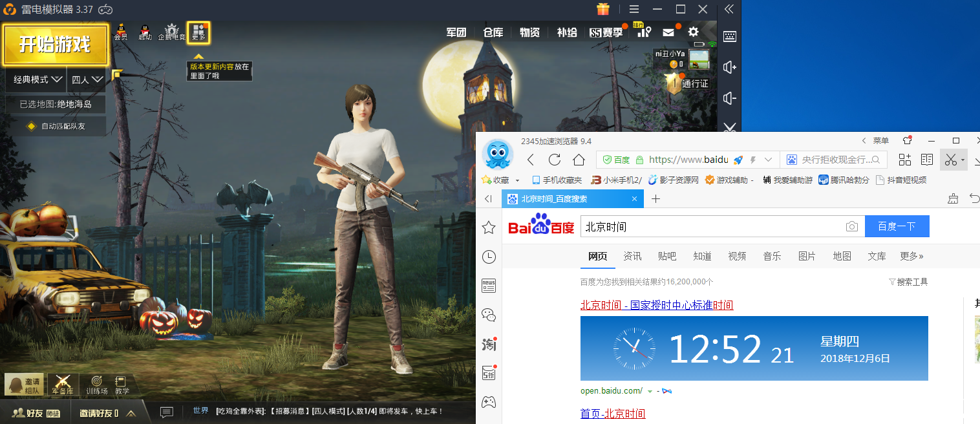
Task: Close the 北京时间_百度搜索 tab
Action: [x=634, y=199]
